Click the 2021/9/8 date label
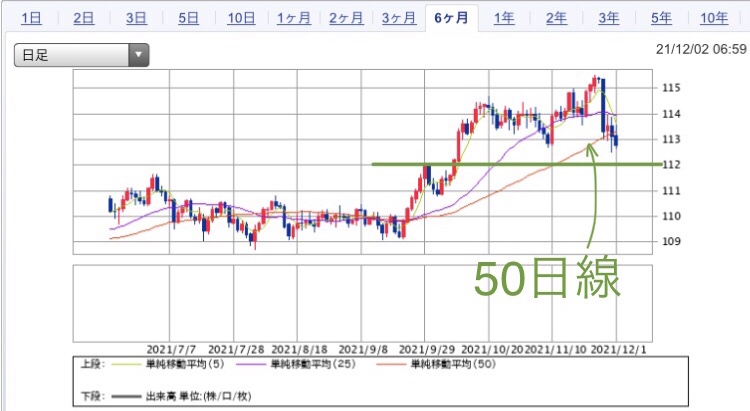750x411 pixels. coord(363,350)
